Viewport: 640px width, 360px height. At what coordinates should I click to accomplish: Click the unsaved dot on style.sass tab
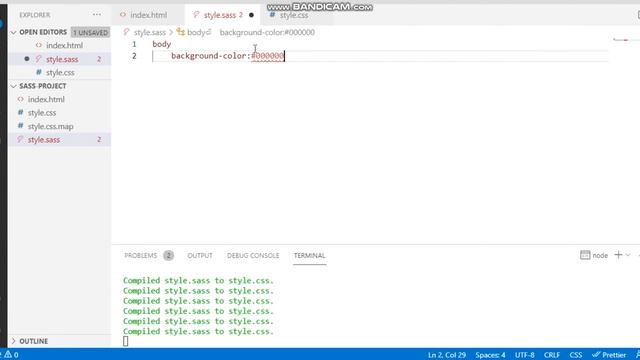(x=251, y=15)
